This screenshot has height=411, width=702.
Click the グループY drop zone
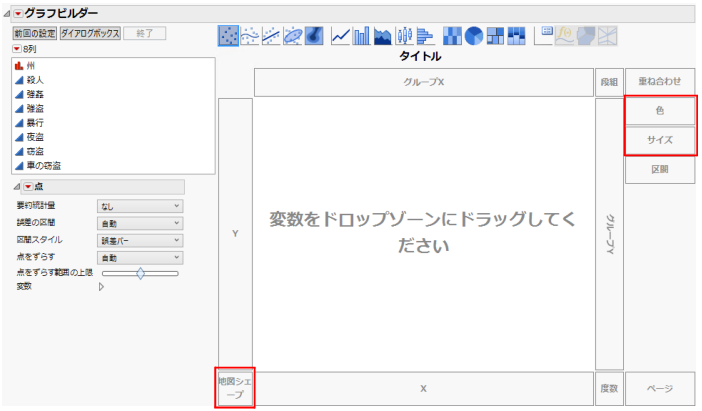(x=609, y=234)
